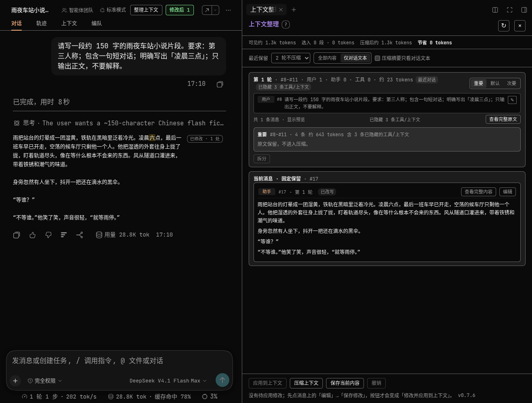Add attachment with the plus button
532x403 pixels.
(x=15, y=381)
